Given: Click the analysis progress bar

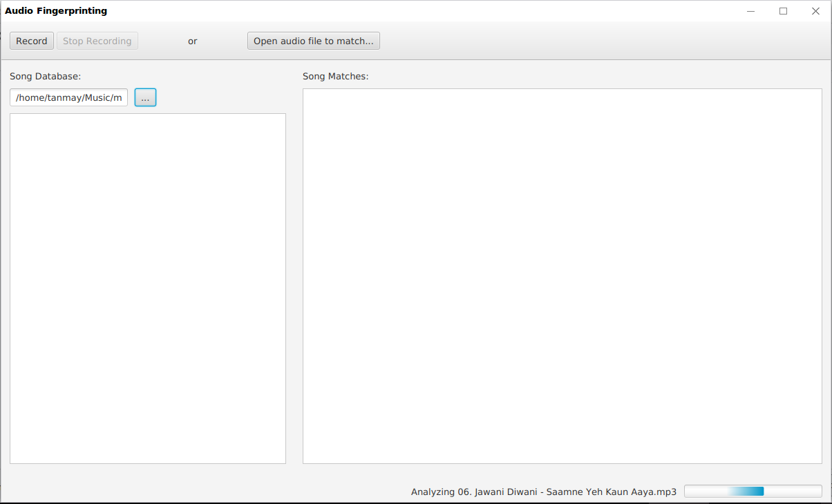Looking at the screenshot, I should (x=753, y=491).
